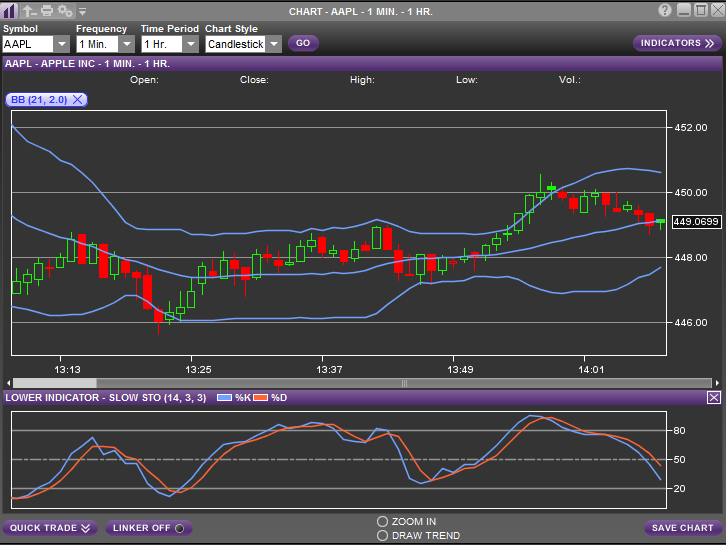
Task: Expand the Frequency dropdown
Action: point(126,44)
